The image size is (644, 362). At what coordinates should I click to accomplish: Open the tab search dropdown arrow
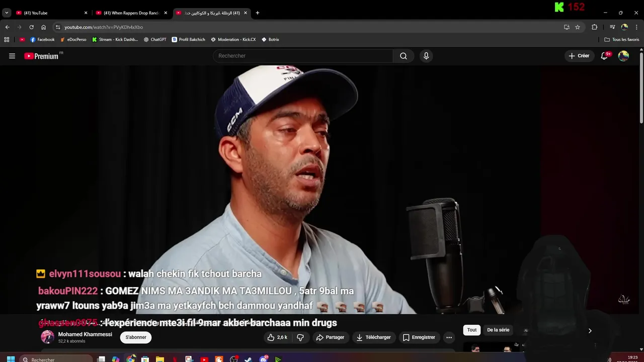7,13
